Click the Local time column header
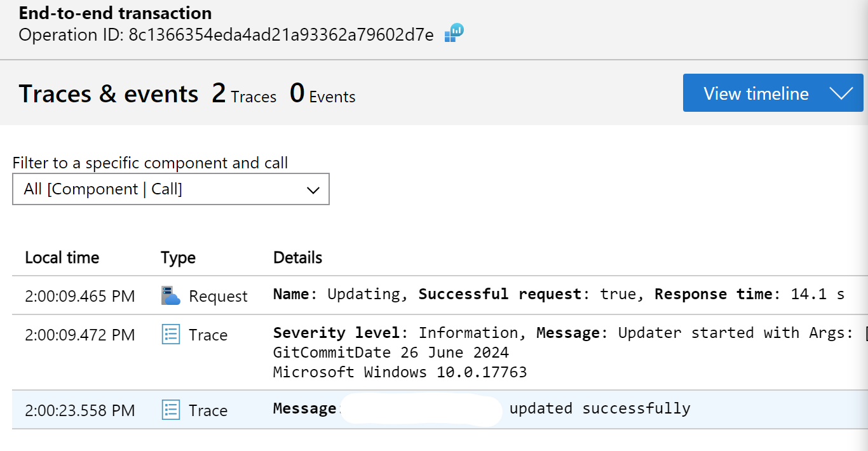 click(62, 257)
